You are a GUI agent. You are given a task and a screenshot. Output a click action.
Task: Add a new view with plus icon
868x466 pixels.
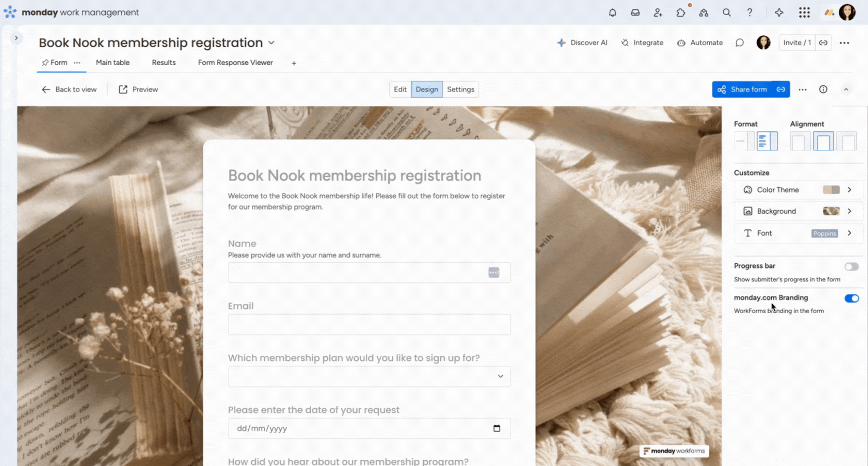coord(294,63)
